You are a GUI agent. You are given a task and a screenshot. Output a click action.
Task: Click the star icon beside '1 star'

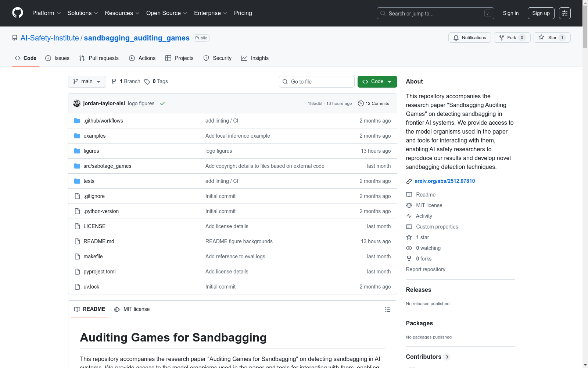coord(409,237)
